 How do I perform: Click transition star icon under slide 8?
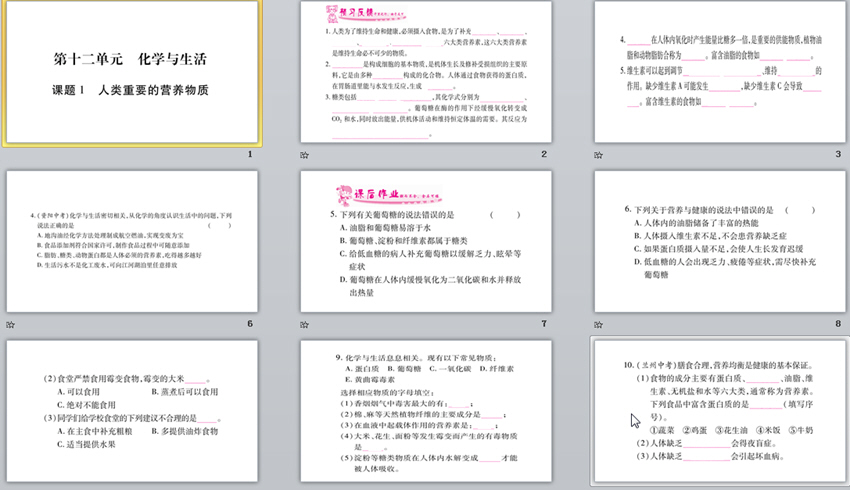point(599,324)
